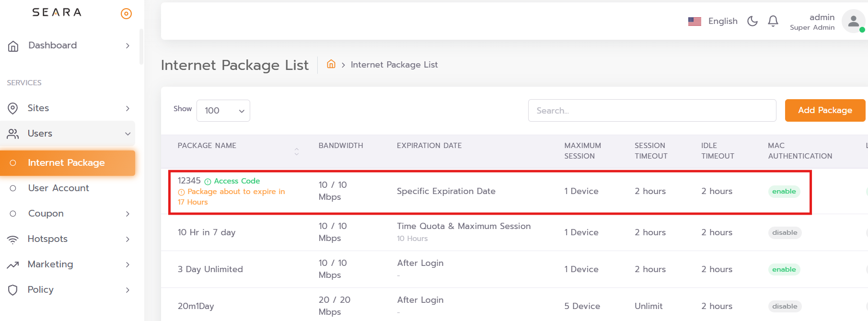The width and height of the screenshot is (868, 321).
Task: Click the Hotspots wifi icon
Action: coord(13,239)
